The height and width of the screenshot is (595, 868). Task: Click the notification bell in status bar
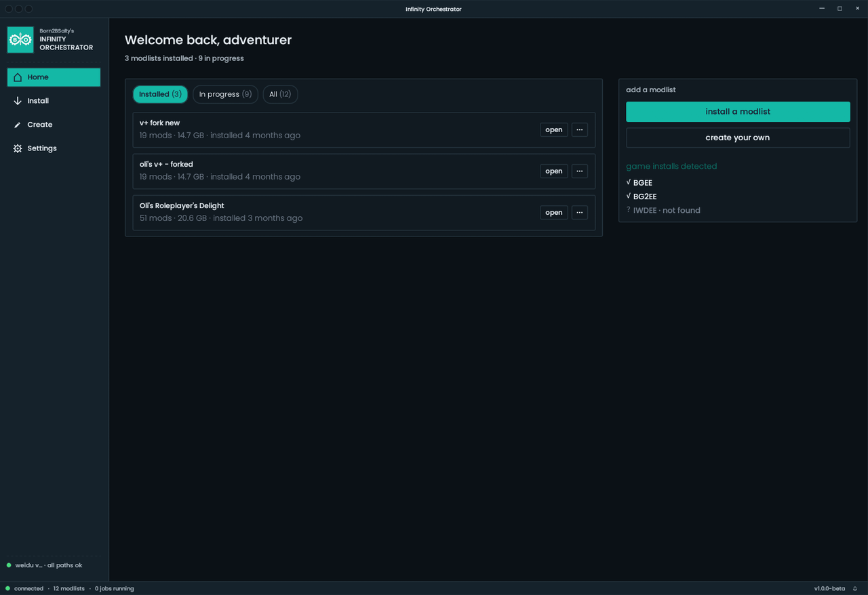(855, 589)
